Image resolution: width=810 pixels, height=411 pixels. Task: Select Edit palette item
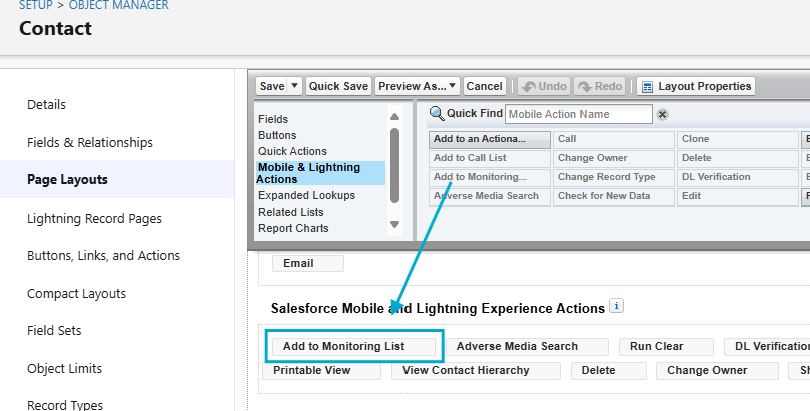tap(738, 197)
